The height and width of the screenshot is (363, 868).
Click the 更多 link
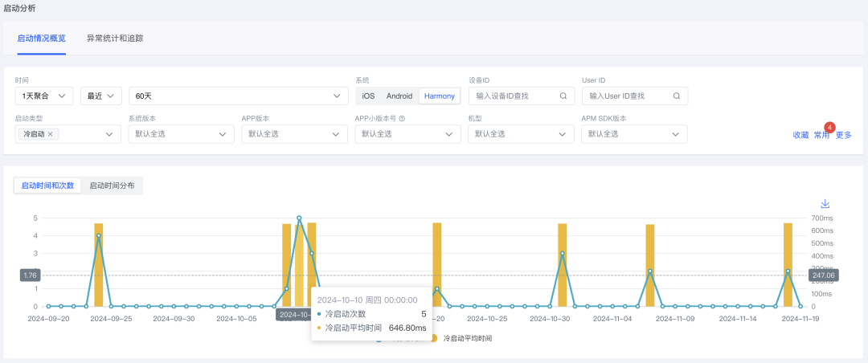(843, 135)
